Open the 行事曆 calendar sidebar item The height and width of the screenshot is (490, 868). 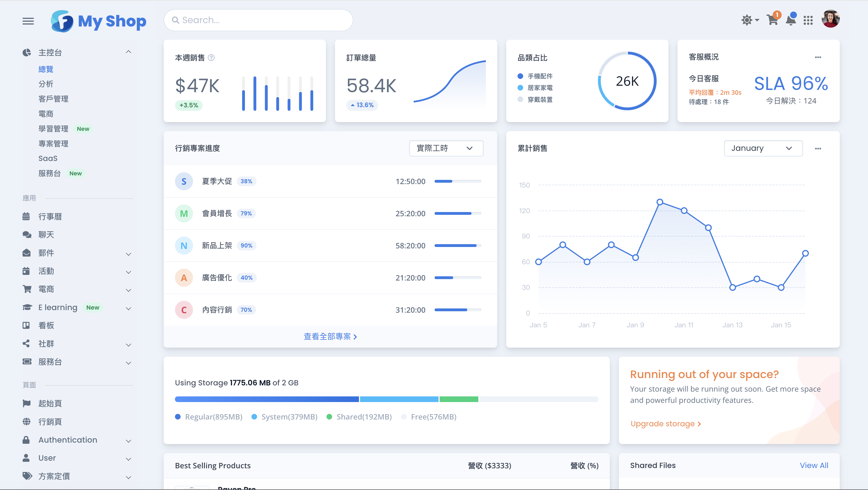50,217
